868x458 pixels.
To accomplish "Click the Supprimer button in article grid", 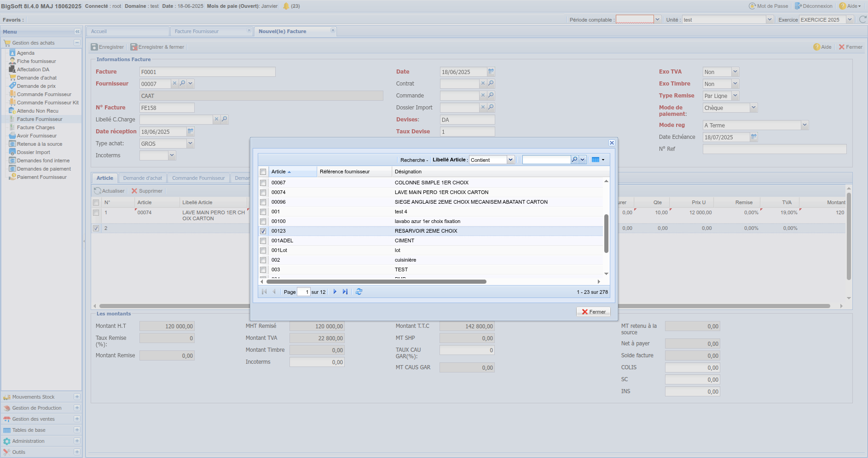I will (147, 191).
